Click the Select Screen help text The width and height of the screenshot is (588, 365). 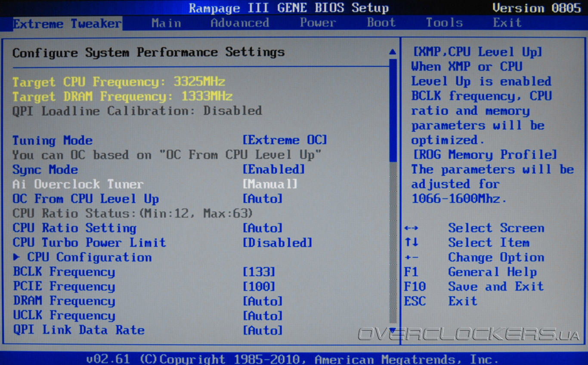[496, 228]
